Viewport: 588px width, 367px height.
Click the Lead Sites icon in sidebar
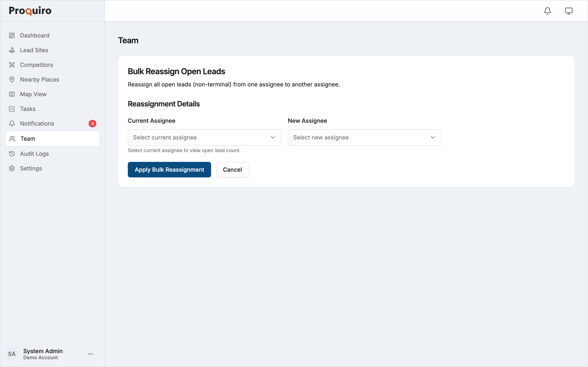point(12,50)
